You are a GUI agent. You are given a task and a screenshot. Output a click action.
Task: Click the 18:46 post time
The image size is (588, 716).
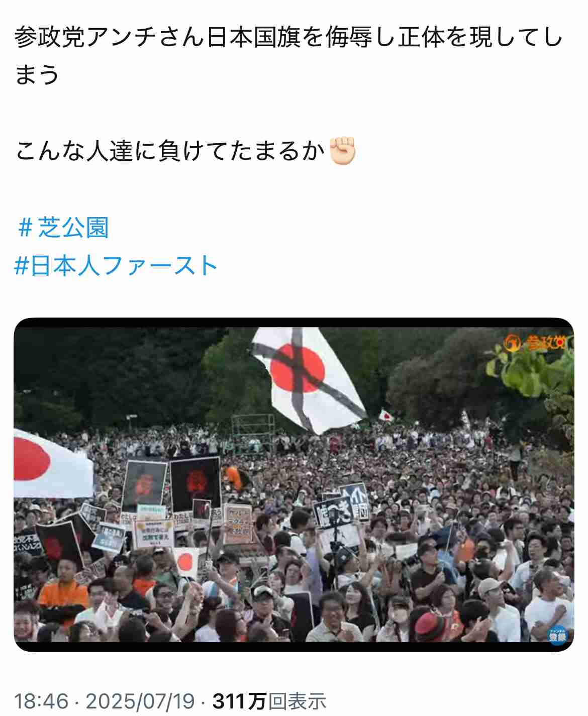click(41, 701)
